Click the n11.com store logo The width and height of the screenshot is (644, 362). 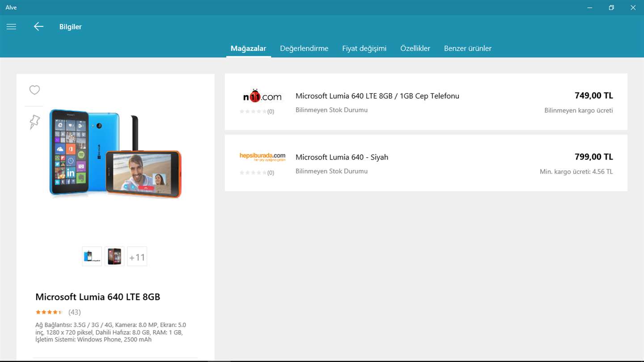click(263, 96)
